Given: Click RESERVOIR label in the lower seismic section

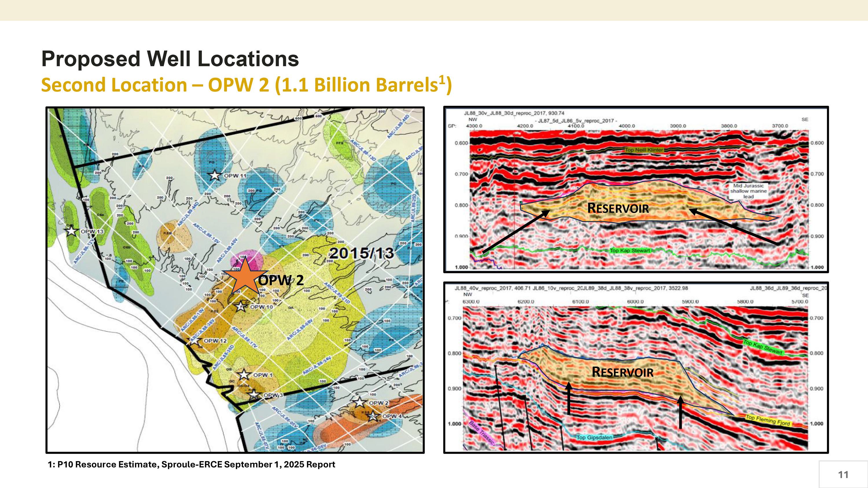Looking at the screenshot, I should pyautogui.click(x=622, y=372).
